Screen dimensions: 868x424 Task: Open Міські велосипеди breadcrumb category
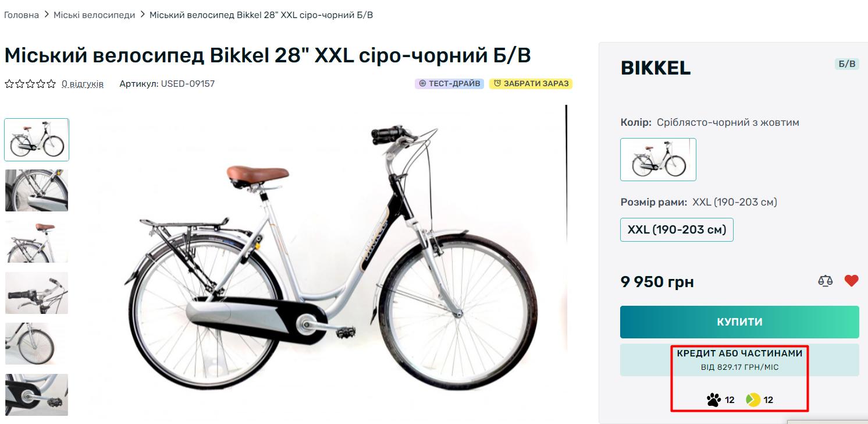[94, 15]
